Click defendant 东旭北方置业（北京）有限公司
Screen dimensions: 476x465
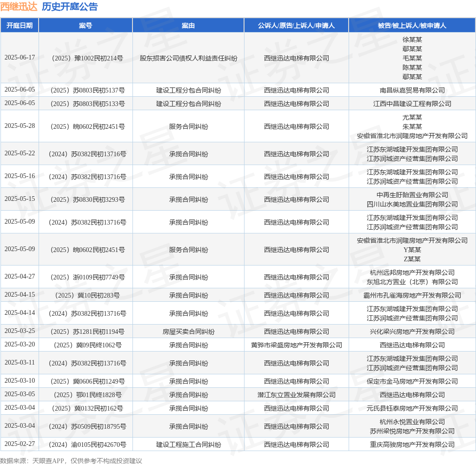tap(412, 281)
